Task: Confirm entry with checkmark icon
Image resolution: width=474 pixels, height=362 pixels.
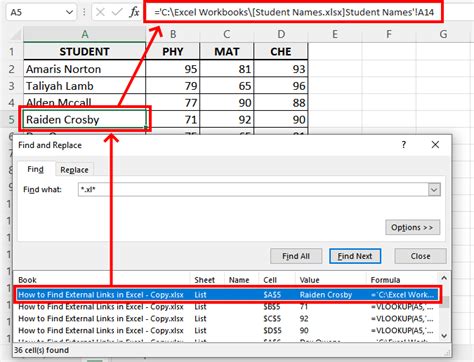Action: coord(117,13)
